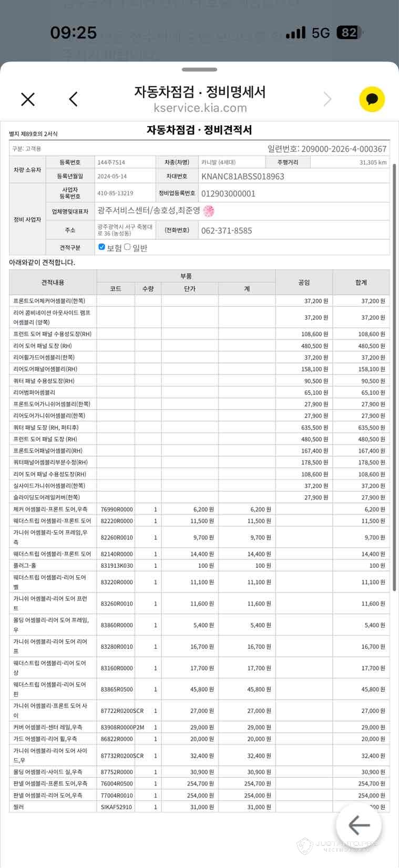Tap the 단가 column header
Viewport: 399px width, 868px height.
[190, 289]
